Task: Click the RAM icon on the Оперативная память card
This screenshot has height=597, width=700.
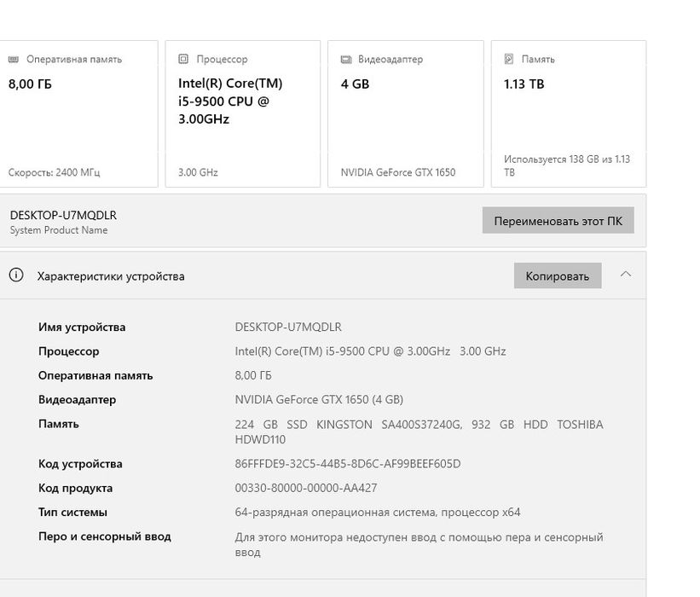Action: point(14,60)
